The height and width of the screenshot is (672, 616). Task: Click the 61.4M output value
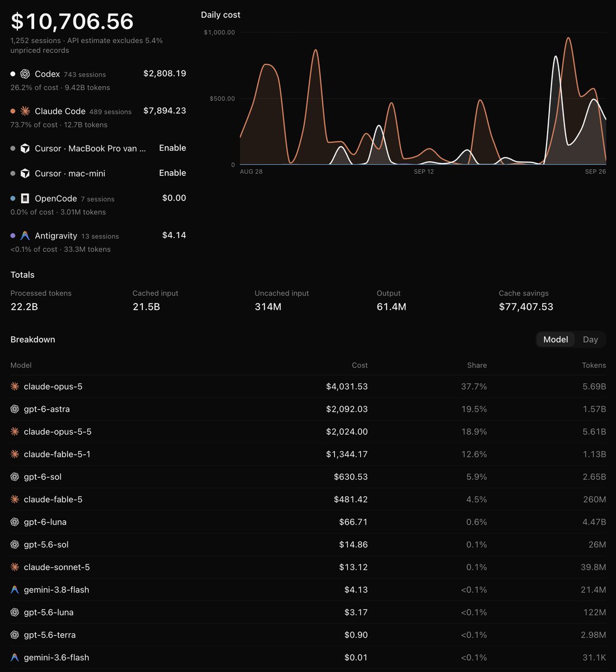[391, 307]
